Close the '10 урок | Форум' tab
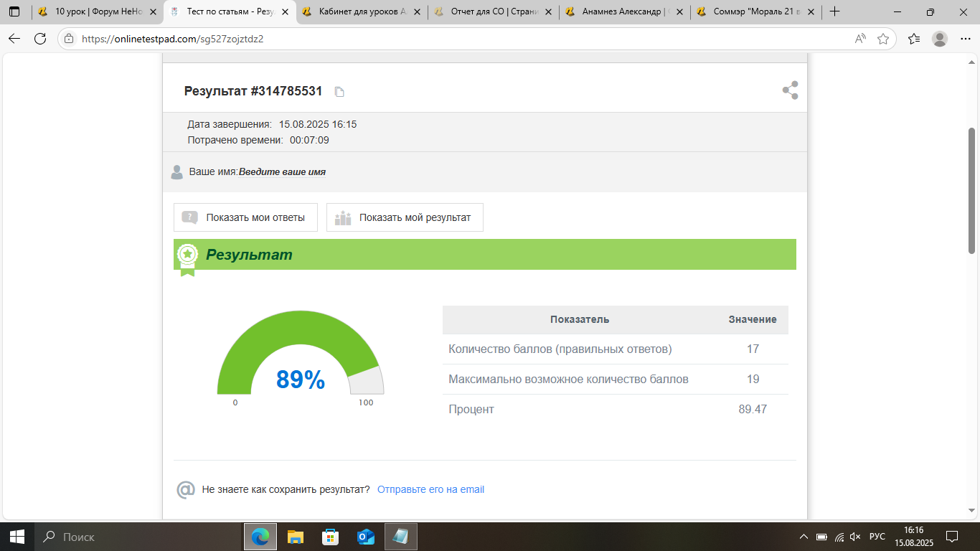Image resolution: width=980 pixels, height=551 pixels. tap(152, 11)
